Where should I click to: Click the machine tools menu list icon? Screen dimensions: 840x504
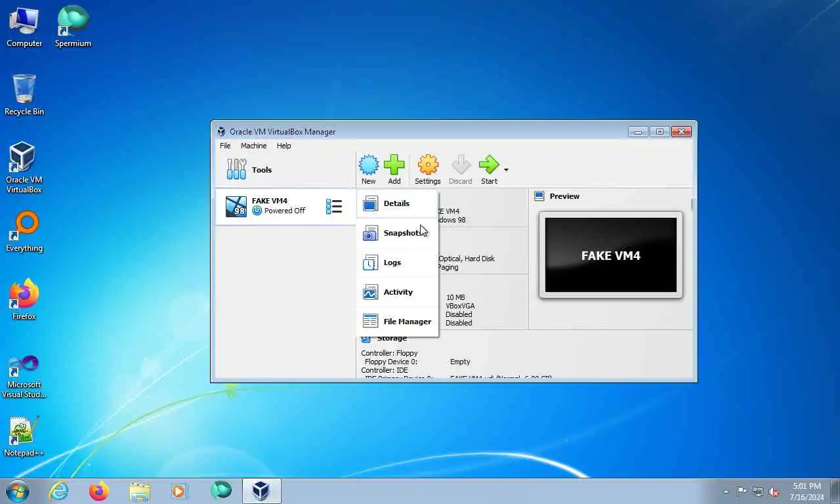click(334, 207)
